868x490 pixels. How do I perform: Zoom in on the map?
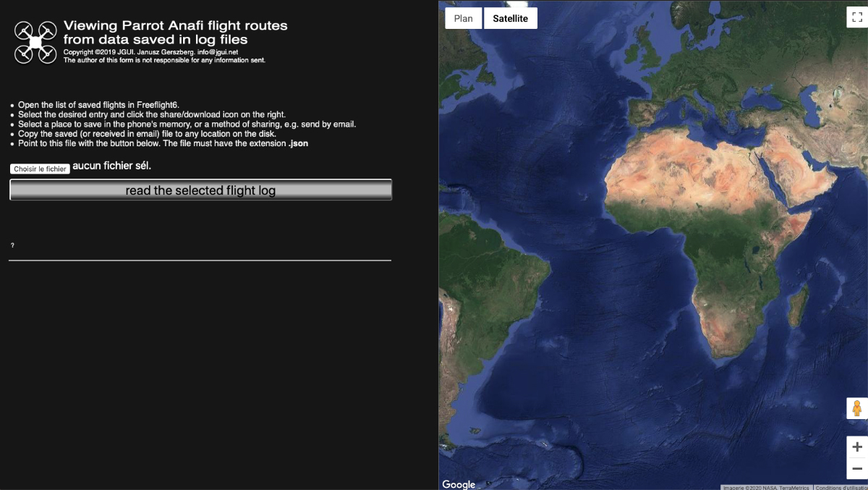coord(857,447)
